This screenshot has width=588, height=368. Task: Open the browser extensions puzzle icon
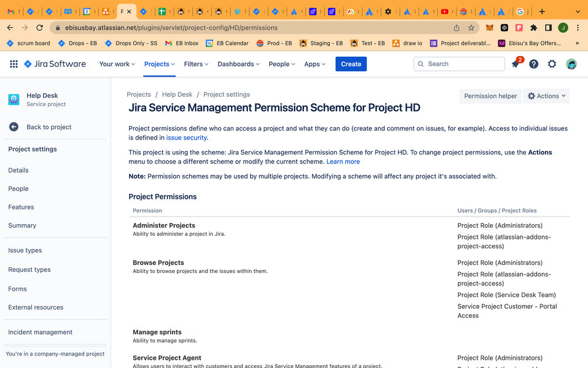534,28
